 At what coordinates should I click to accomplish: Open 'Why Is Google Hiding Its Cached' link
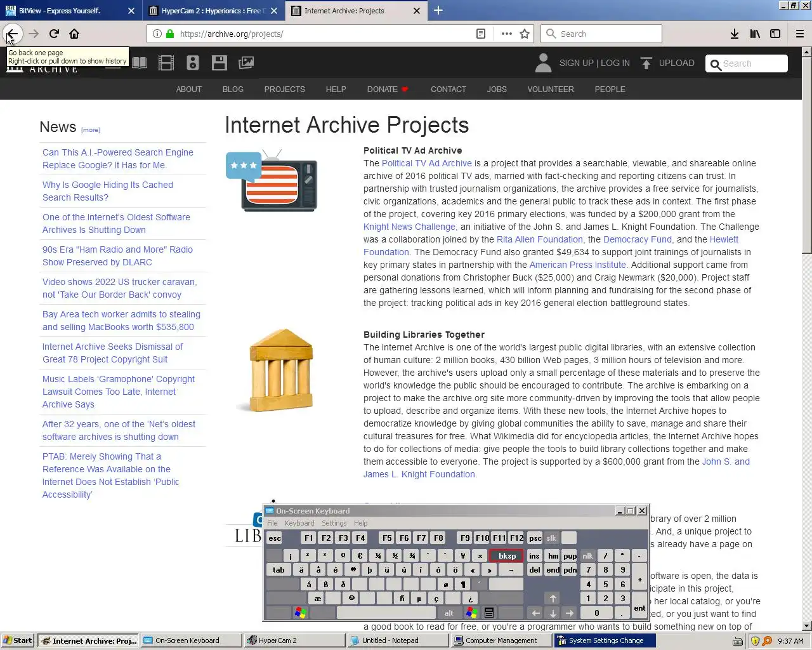108,191
